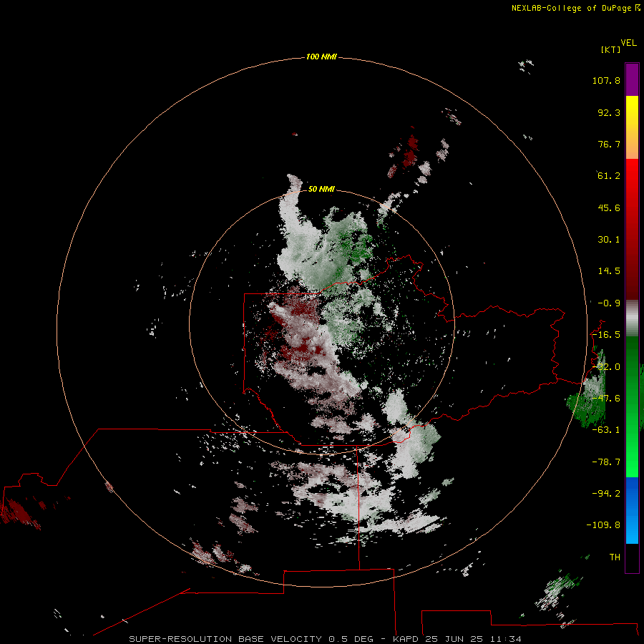
Task: Click the 76.7 scale value
Action: 609,144
